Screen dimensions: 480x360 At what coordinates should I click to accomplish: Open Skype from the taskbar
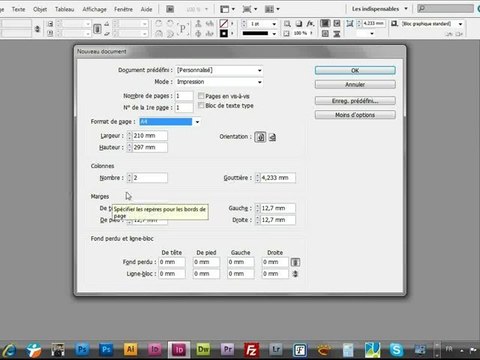[396, 350]
